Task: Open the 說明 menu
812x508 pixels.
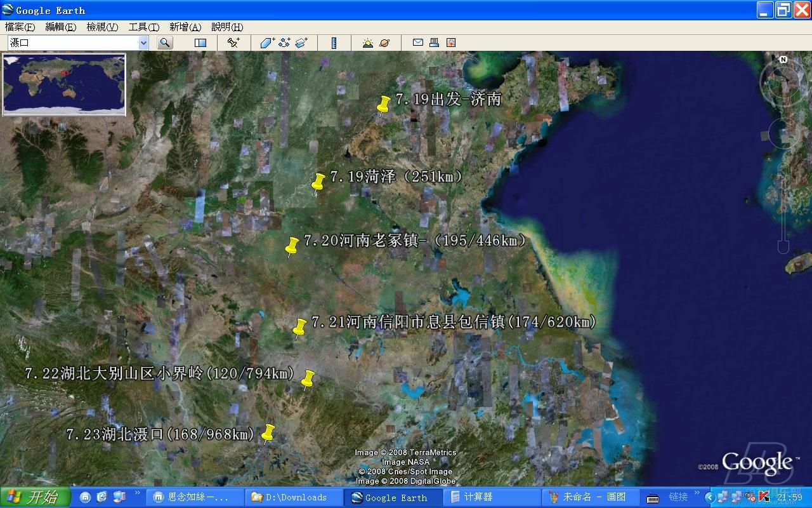Action: 227,27
